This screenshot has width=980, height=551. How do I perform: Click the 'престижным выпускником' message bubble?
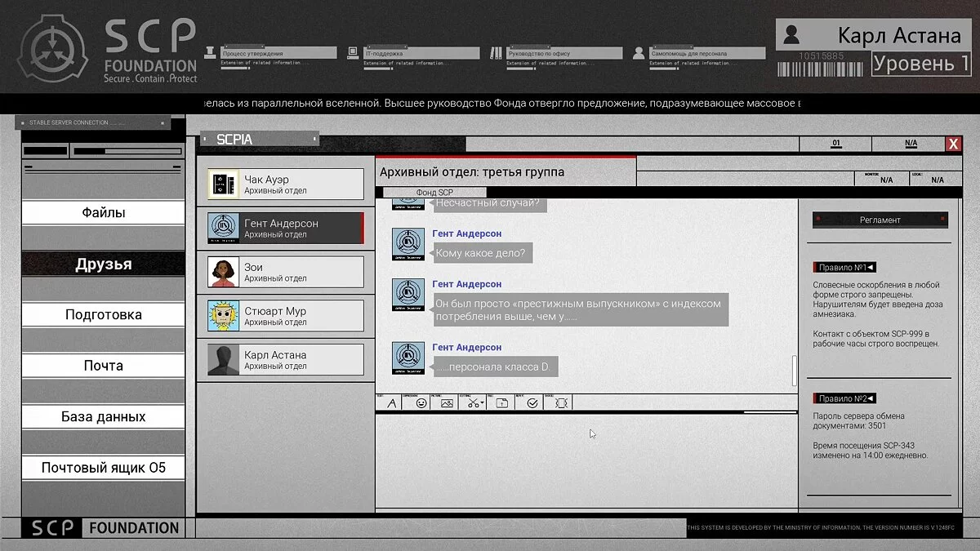[580, 309]
